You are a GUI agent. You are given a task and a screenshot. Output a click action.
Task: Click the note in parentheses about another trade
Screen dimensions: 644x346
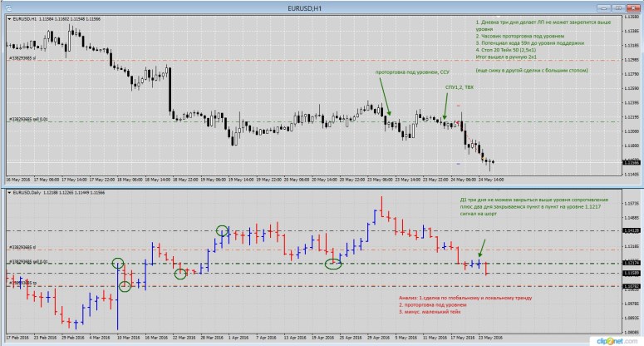pos(532,71)
